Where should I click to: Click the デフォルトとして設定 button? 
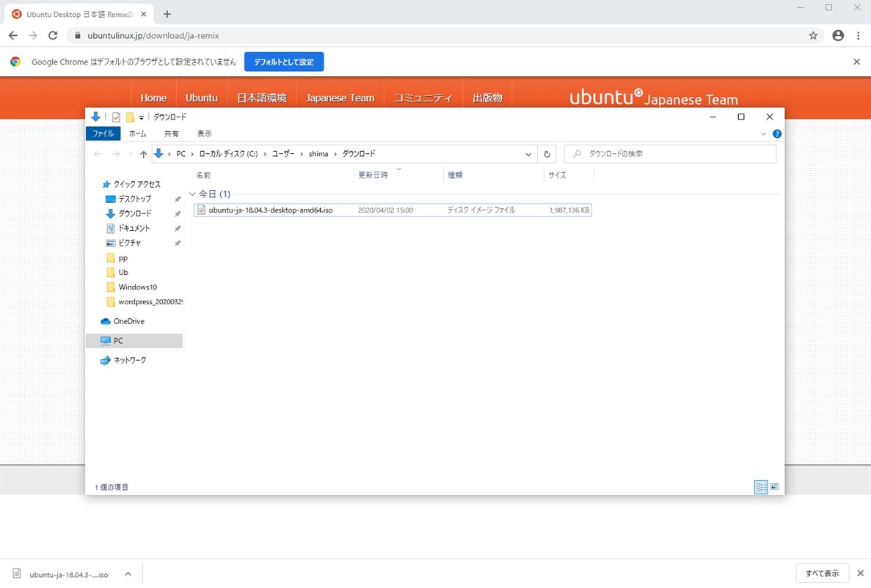coord(284,62)
